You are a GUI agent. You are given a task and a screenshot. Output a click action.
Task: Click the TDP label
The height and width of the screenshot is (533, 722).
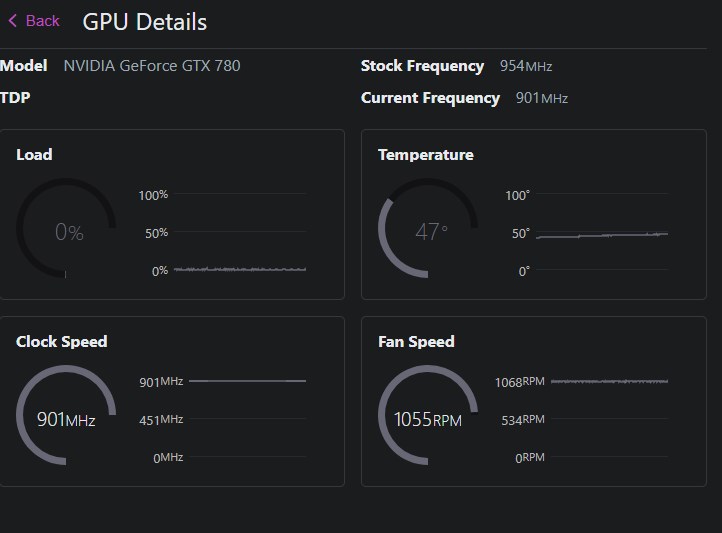tap(15, 98)
